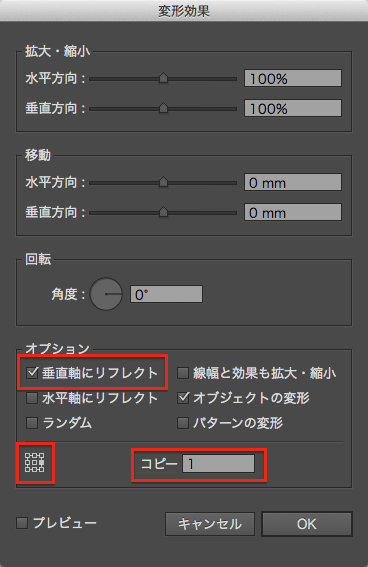Enable 線幅と効果も拡大・縮小 checkbox
Screen dimensions: 368x567
[x=183, y=373]
